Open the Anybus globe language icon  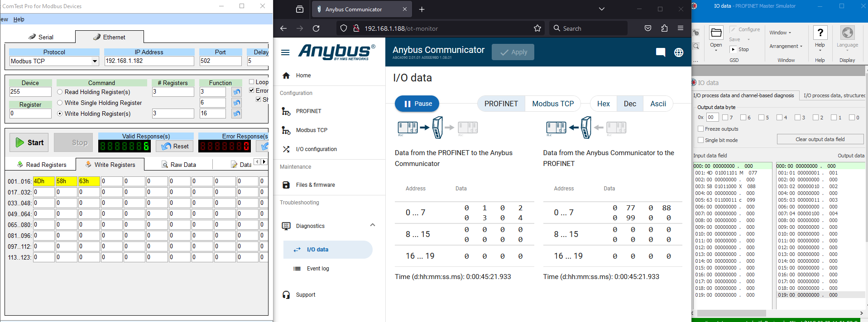pos(679,52)
